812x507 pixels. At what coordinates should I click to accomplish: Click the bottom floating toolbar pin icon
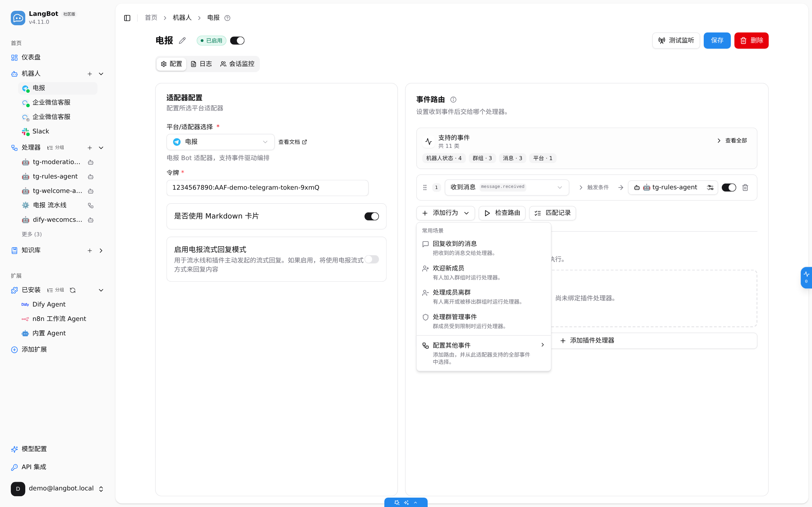397,503
